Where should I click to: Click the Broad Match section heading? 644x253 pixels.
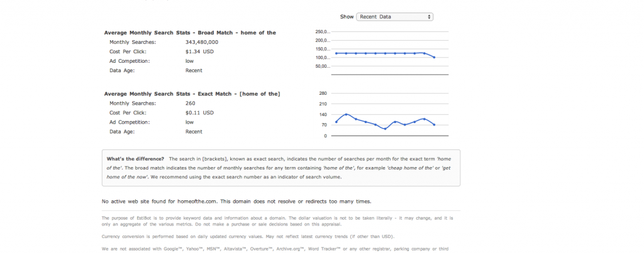pos(190,33)
